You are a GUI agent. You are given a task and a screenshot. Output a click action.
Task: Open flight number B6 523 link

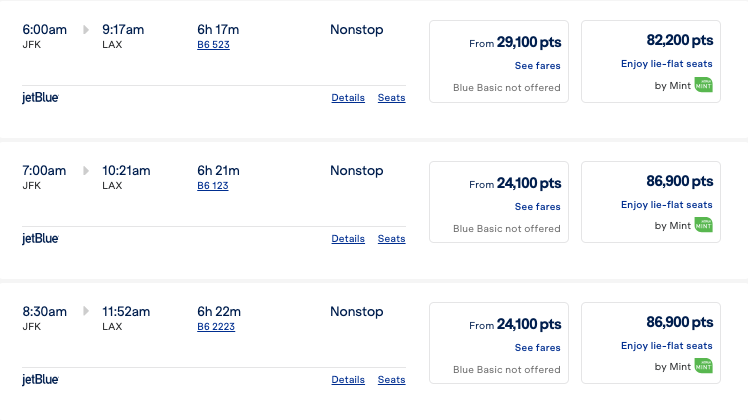212,45
